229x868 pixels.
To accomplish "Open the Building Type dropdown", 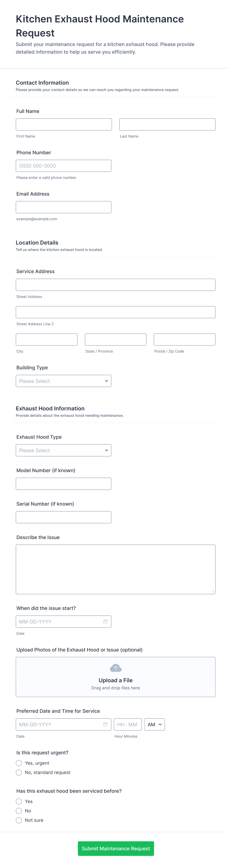I will coord(63,381).
